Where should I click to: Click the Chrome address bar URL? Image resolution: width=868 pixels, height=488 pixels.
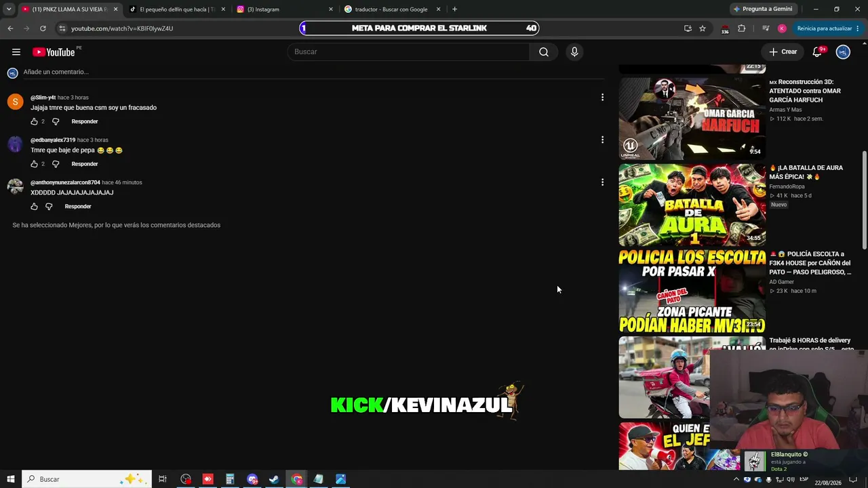pyautogui.click(x=122, y=28)
